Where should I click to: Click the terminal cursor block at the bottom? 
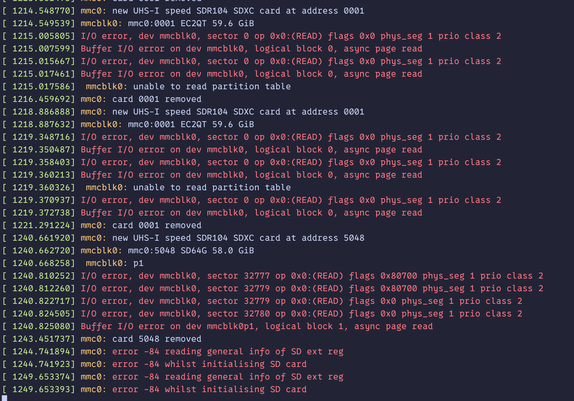(4, 398)
